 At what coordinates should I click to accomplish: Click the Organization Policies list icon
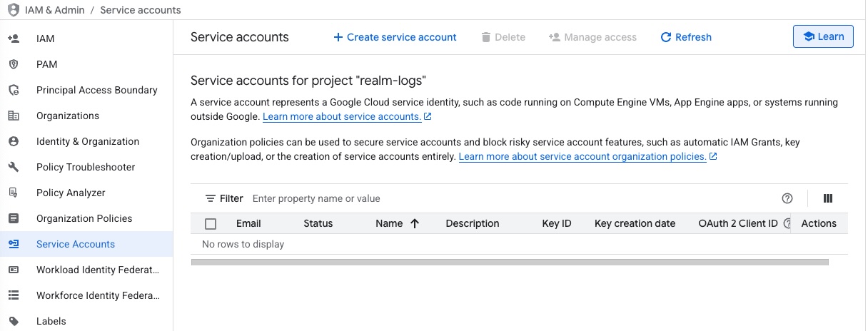point(14,218)
